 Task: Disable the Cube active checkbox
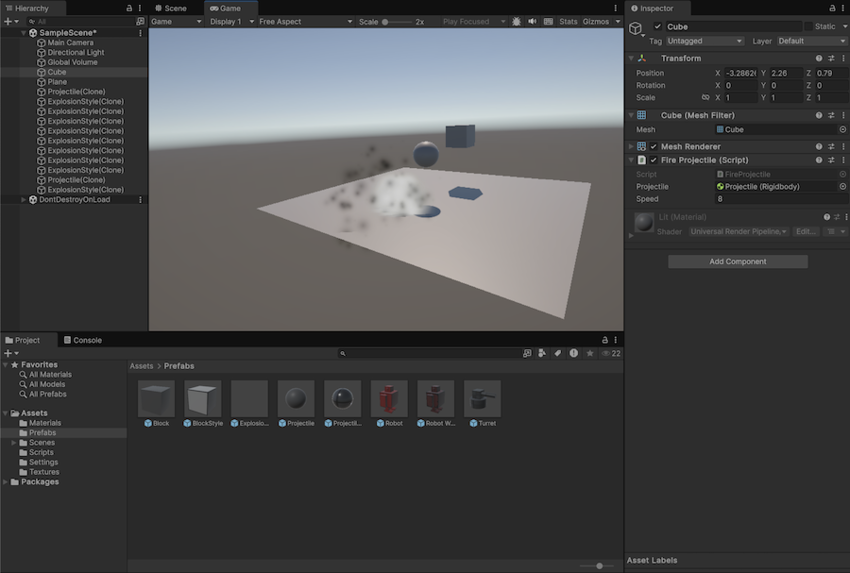657,27
